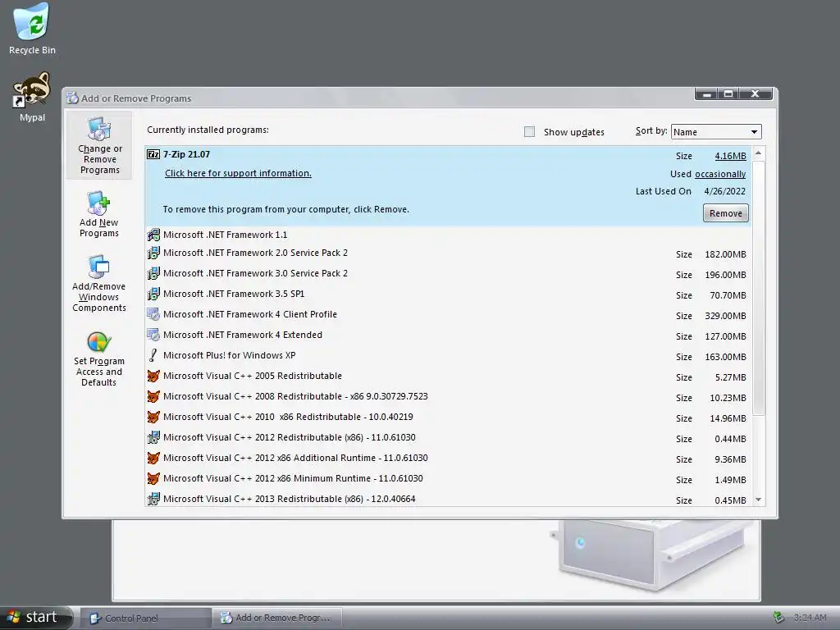Select Visual C++ 2010 x86 Redistributable 10.0.40219
The image size is (840, 630).
448,418
